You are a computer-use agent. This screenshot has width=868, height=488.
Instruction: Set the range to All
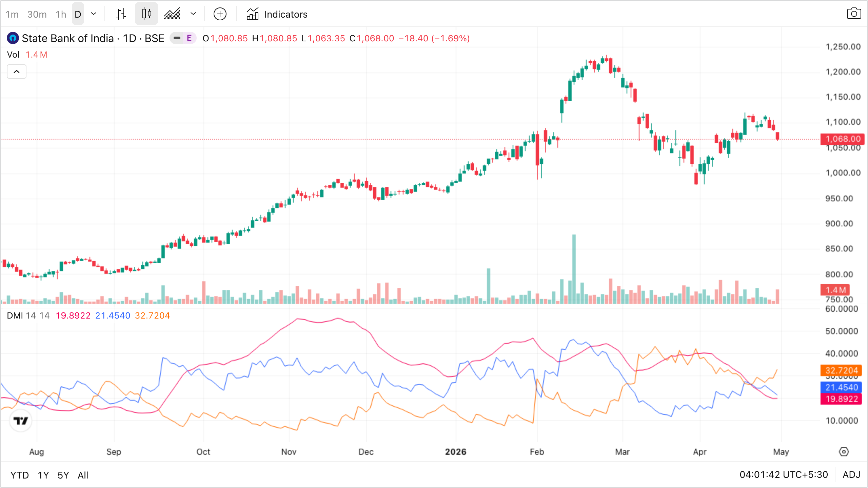(83, 475)
